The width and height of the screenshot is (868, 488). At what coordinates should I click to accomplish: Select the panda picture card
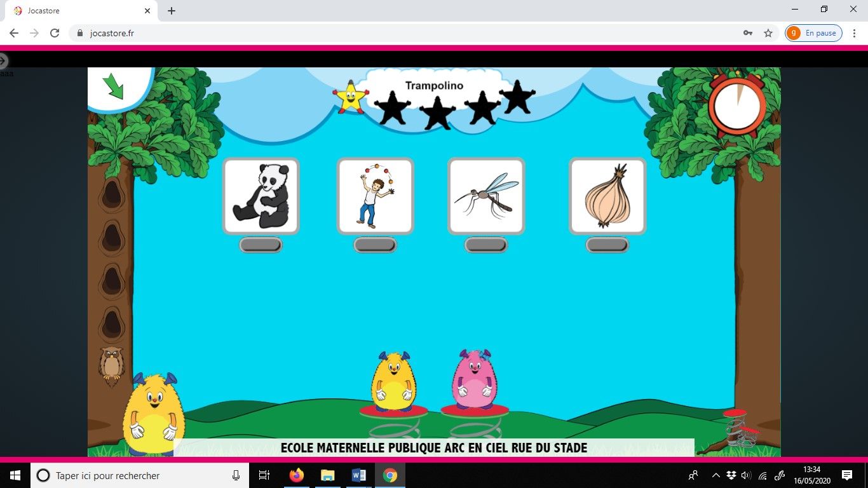261,196
